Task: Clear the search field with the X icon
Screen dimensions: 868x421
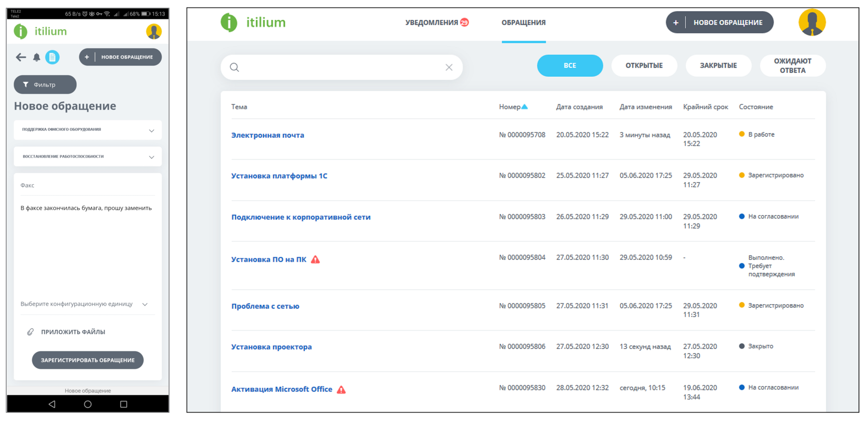Action: point(449,67)
